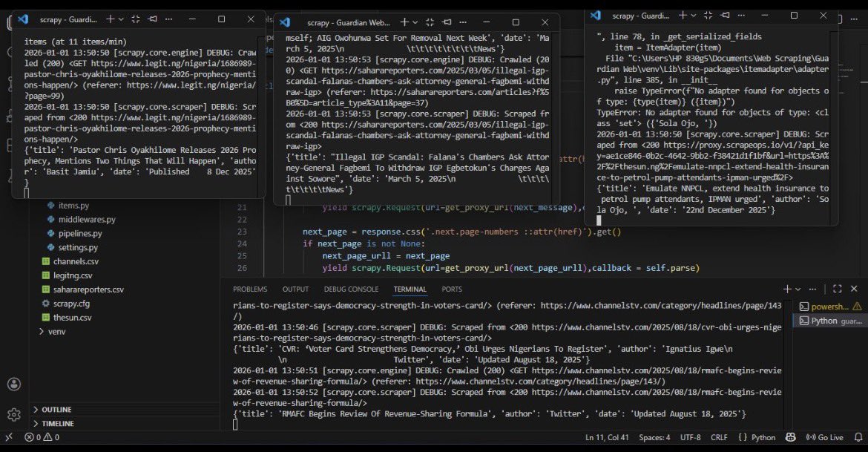The image size is (868, 452).
Task: Switch to the PROBLEMS panel tab
Action: (250, 289)
